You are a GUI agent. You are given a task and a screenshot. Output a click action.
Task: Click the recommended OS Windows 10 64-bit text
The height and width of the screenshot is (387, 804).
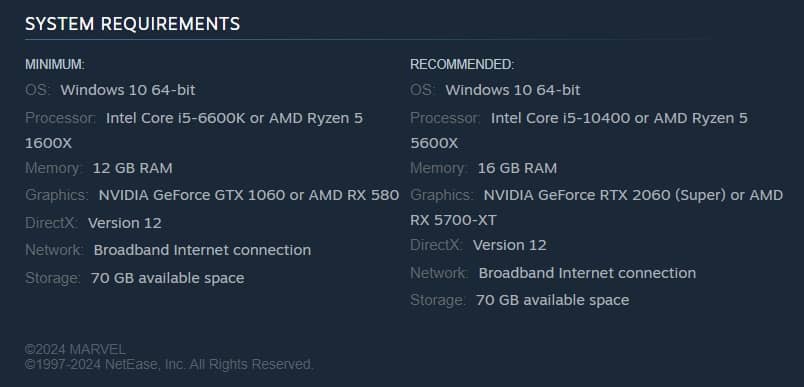(x=513, y=90)
